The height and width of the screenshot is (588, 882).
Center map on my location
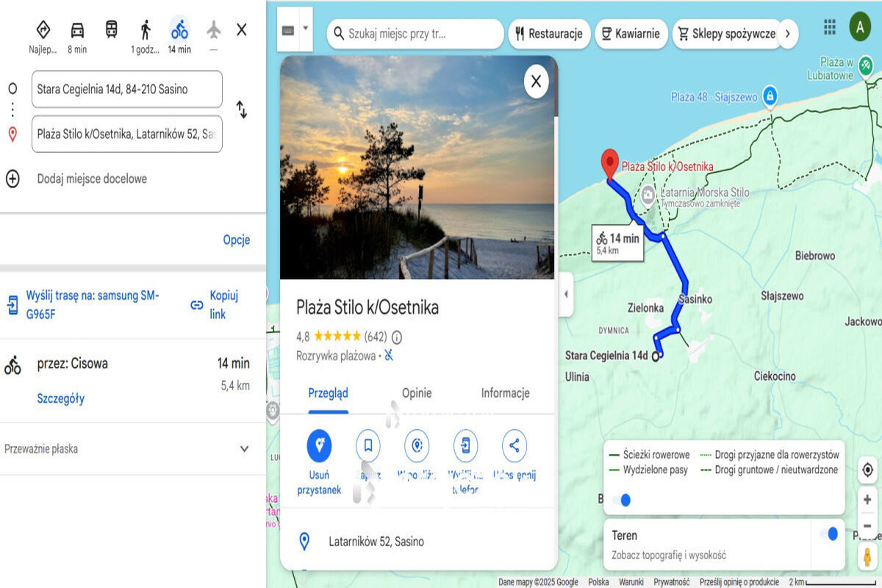coord(867,470)
